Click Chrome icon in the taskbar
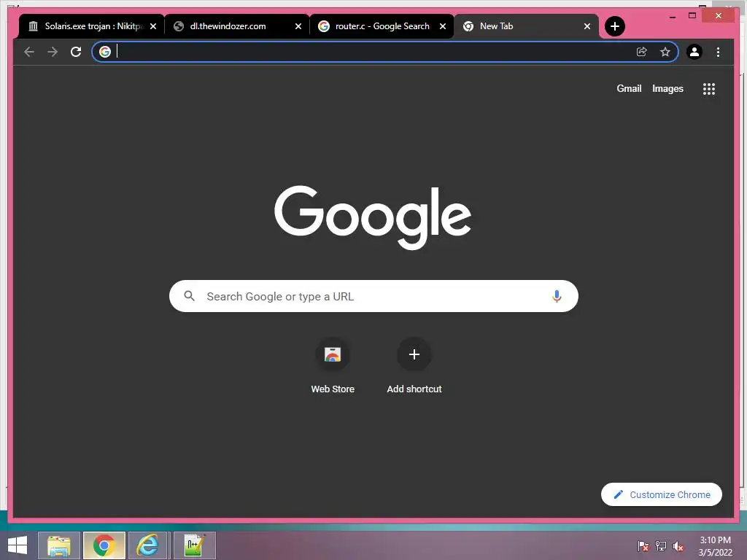747x560 pixels. [x=104, y=545]
